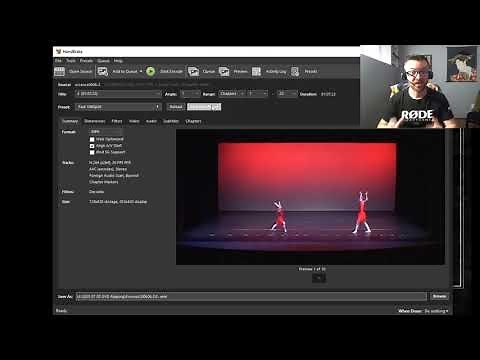This screenshot has height=360, width=480.
Task: Uncheck the Align A/V Start checkbox
Action: (92, 146)
